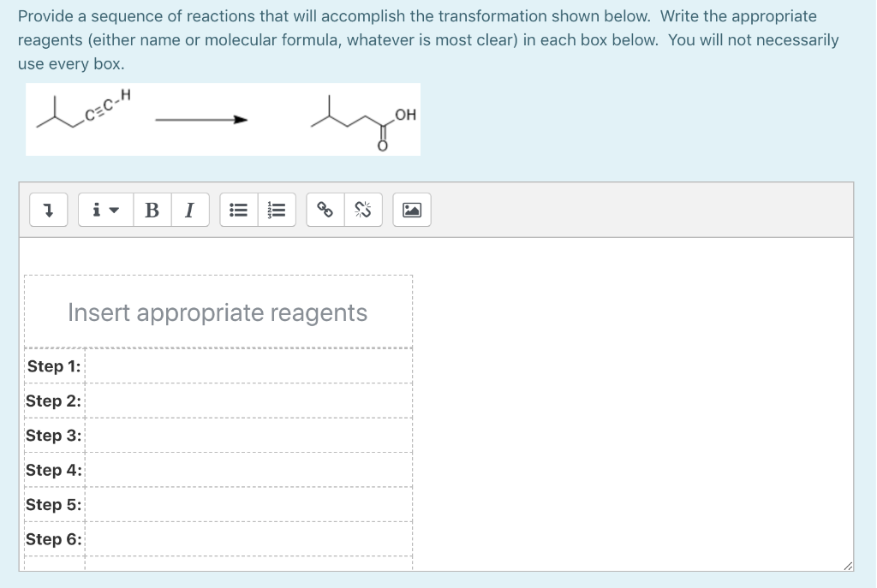Toggle bold formatting
This screenshot has height=588, width=877.
152,210
